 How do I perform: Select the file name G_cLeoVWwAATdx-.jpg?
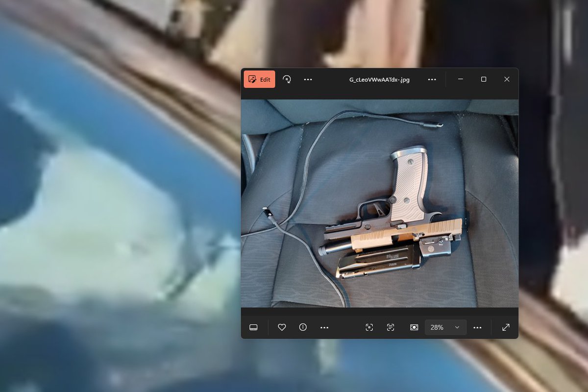(x=379, y=79)
